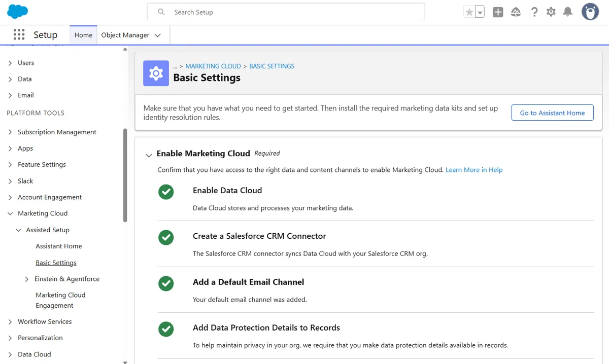Screen dimensions: 609x364
Task: Open the favorites list dropdown arrow
Action: click(x=480, y=12)
